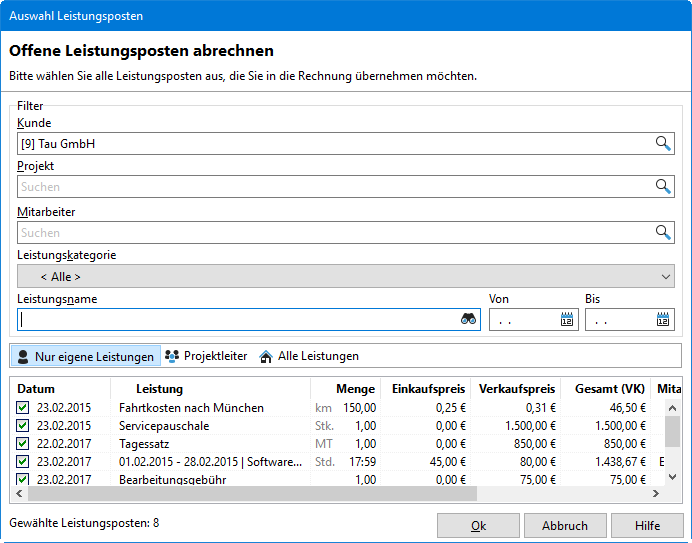Click the search magnifier in Kunde field
This screenshot has width=692, height=543.
(x=663, y=144)
